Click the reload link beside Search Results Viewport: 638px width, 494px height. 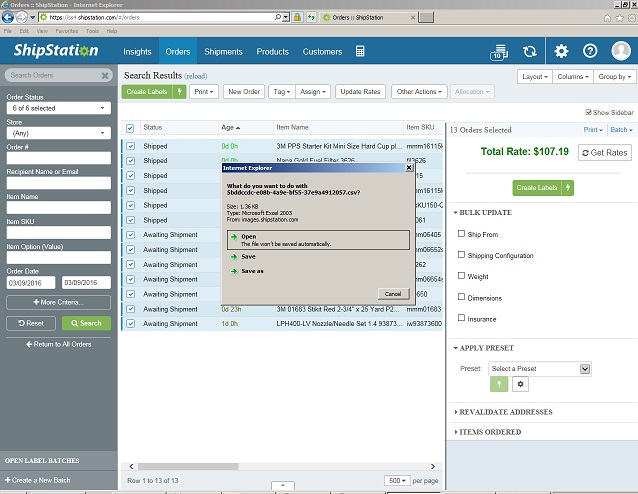coord(196,76)
